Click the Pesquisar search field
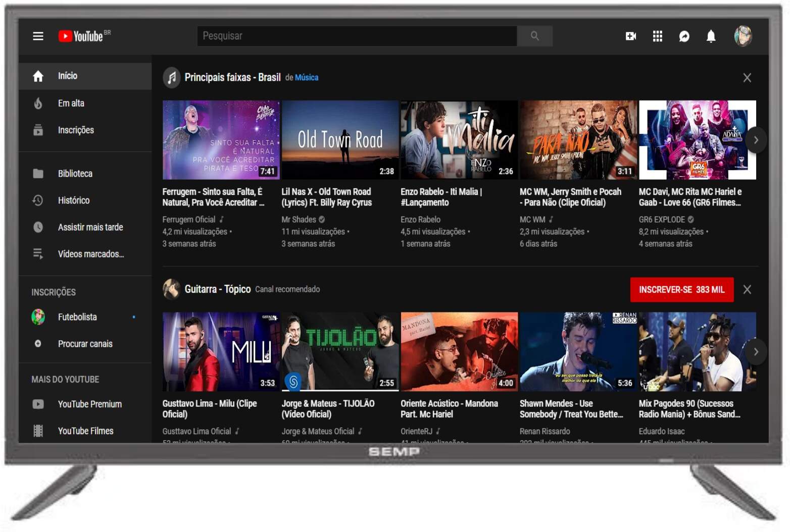The height and width of the screenshot is (532, 790). click(356, 36)
